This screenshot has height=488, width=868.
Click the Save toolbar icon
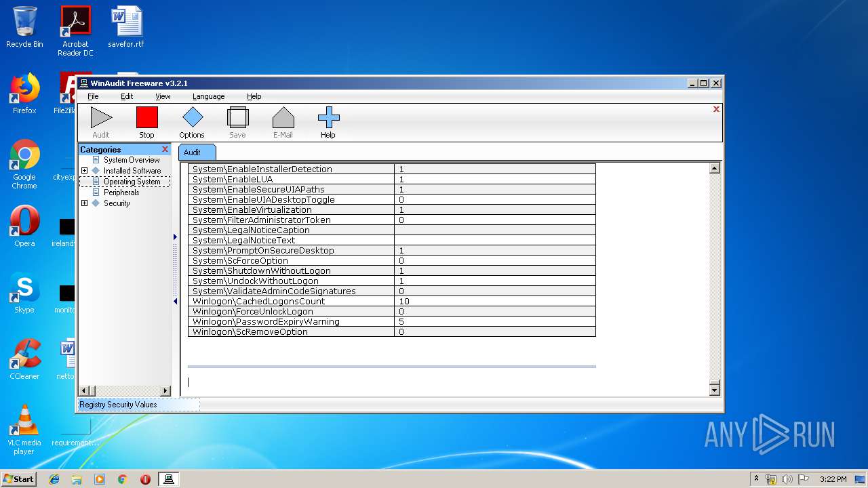237,118
